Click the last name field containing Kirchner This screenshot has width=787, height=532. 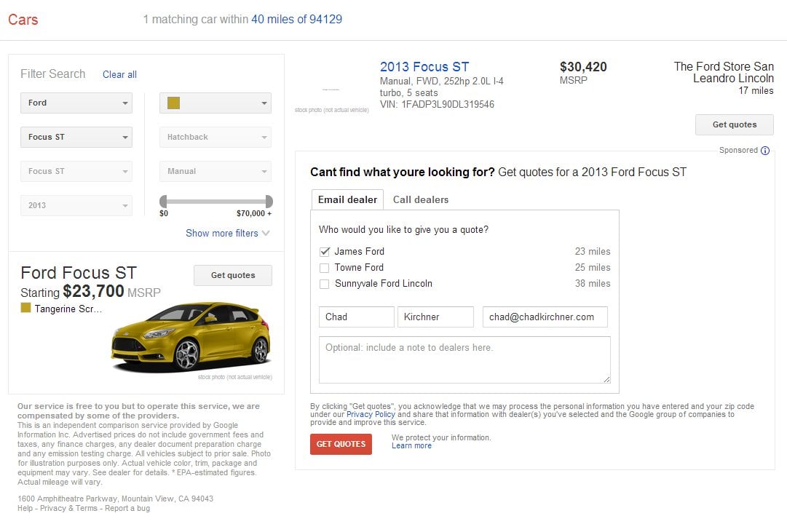coord(435,317)
